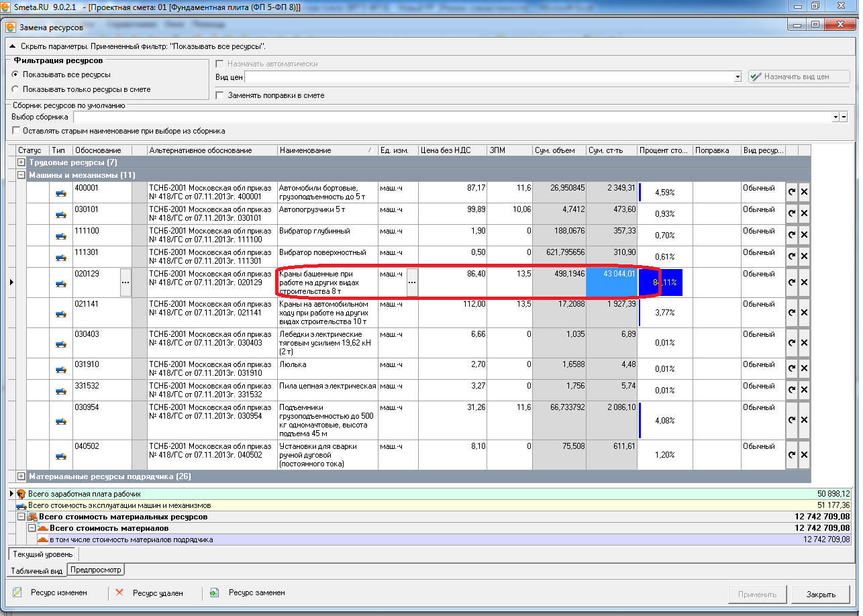Click the machine type icon in row 040502
Image resolution: width=863 pixels, height=616 pixels.
coord(60,456)
